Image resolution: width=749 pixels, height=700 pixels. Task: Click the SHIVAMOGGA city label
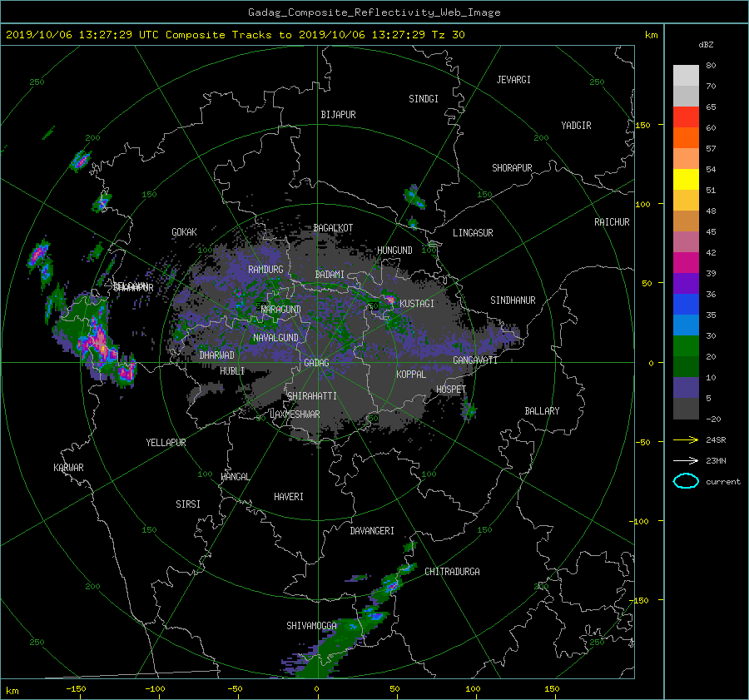[311, 626]
